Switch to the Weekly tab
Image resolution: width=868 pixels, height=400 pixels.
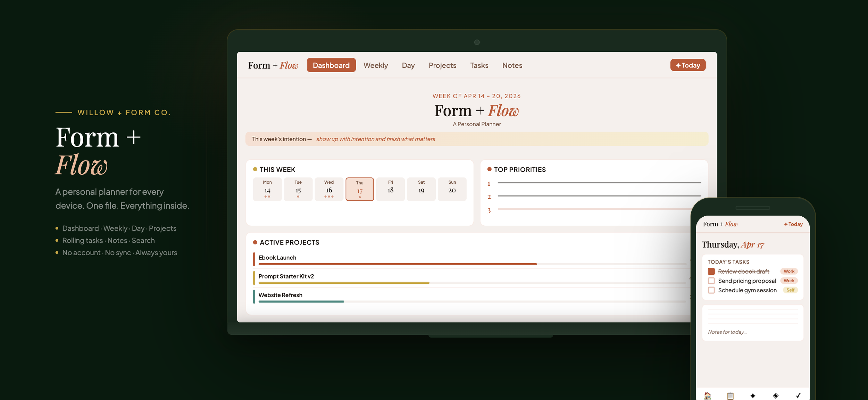(x=375, y=65)
